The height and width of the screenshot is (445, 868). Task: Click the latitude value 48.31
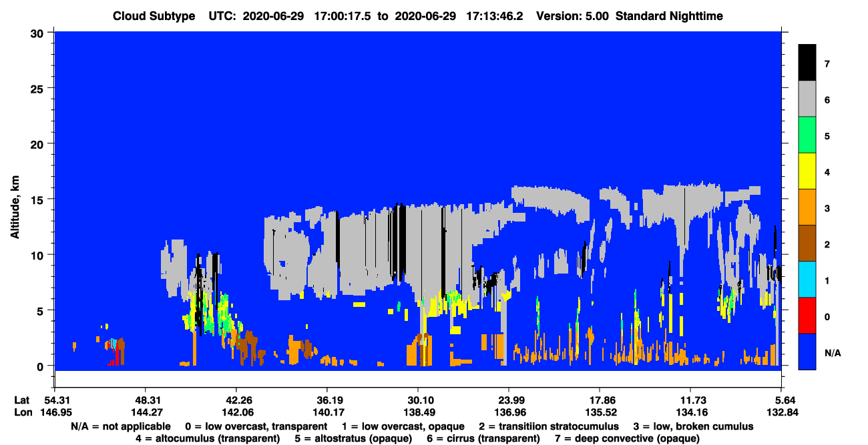point(145,400)
